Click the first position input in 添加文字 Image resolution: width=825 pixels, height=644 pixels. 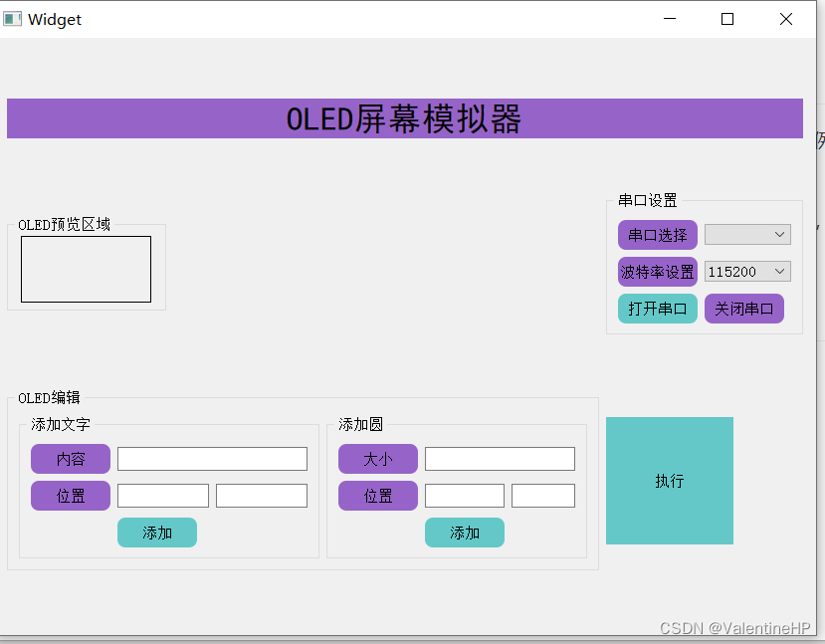pyautogui.click(x=162, y=495)
